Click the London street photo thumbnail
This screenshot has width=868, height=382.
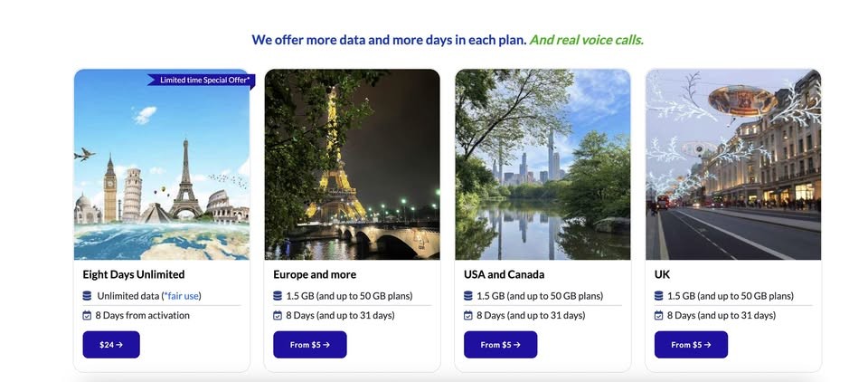[x=733, y=165]
